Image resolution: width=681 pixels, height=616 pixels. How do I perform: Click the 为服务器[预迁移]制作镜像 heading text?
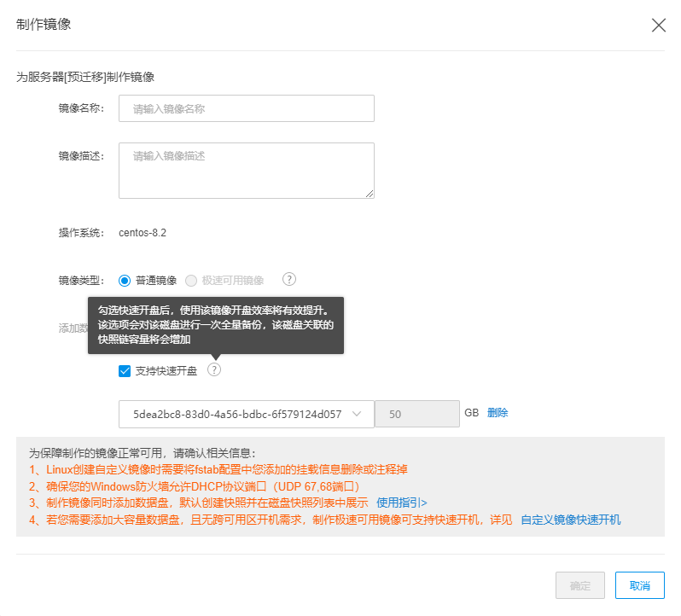85,78
